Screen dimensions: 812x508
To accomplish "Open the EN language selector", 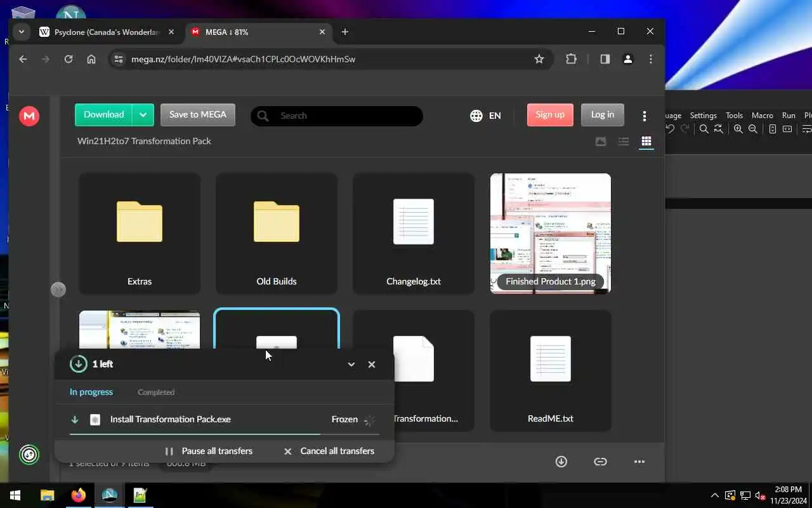I will tap(486, 116).
